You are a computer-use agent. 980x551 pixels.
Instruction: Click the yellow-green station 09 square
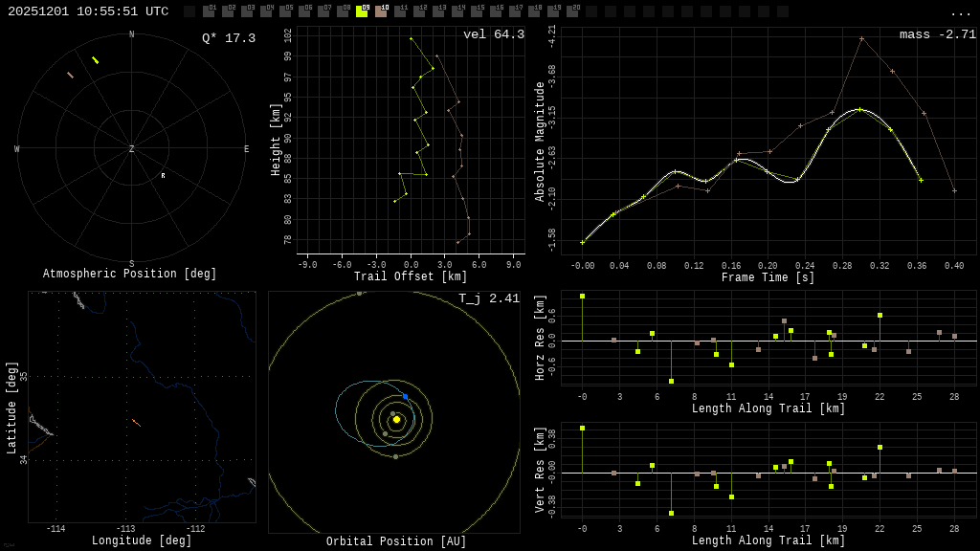(x=361, y=11)
